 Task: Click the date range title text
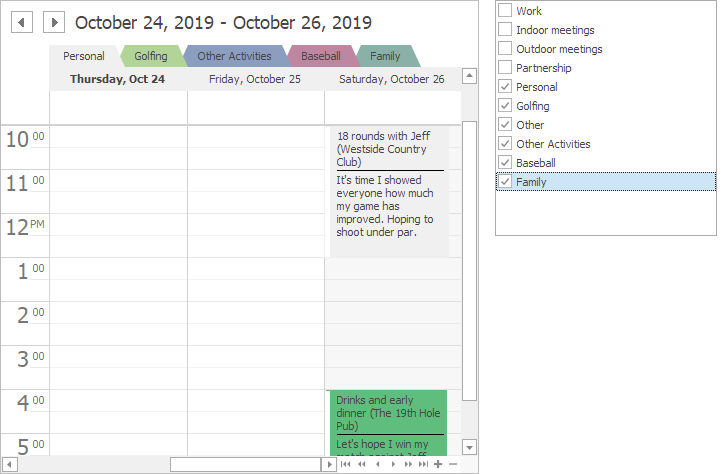[x=223, y=23]
